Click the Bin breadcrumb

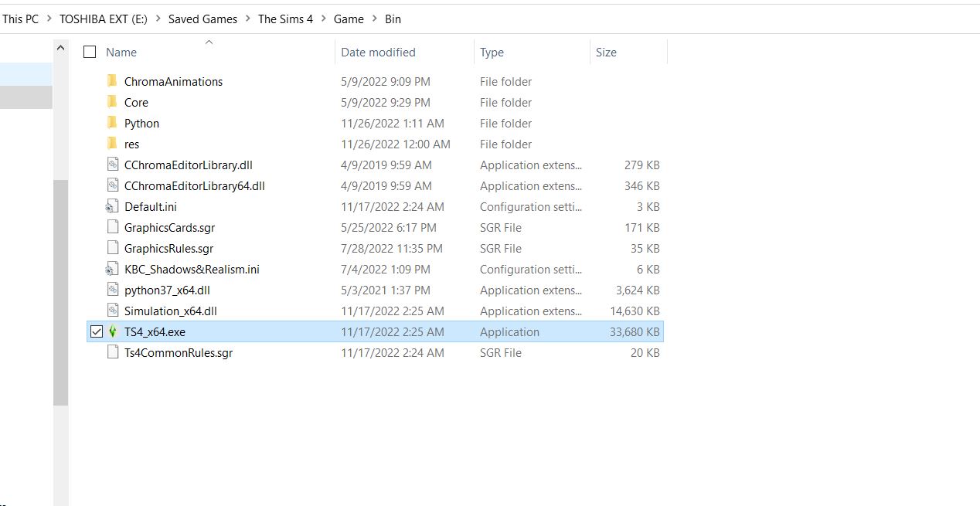coord(393,19)
